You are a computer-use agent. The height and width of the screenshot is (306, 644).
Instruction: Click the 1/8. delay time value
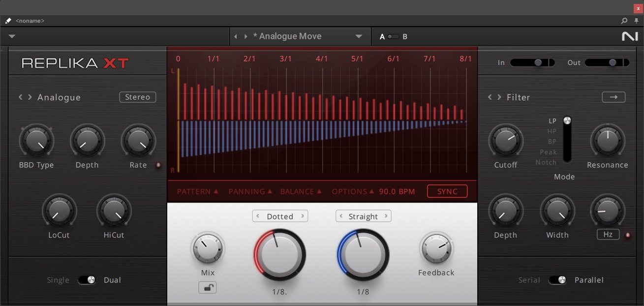280,292
